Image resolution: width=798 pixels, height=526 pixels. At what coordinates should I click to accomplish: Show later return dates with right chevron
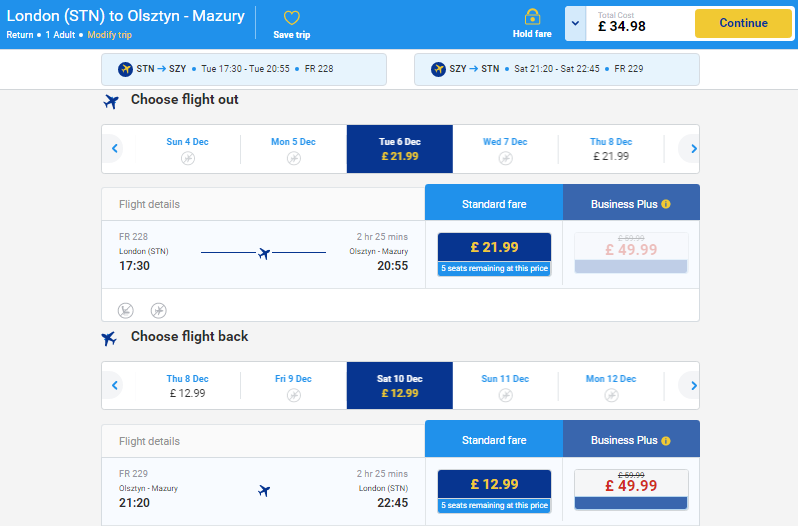coord(693,386)
